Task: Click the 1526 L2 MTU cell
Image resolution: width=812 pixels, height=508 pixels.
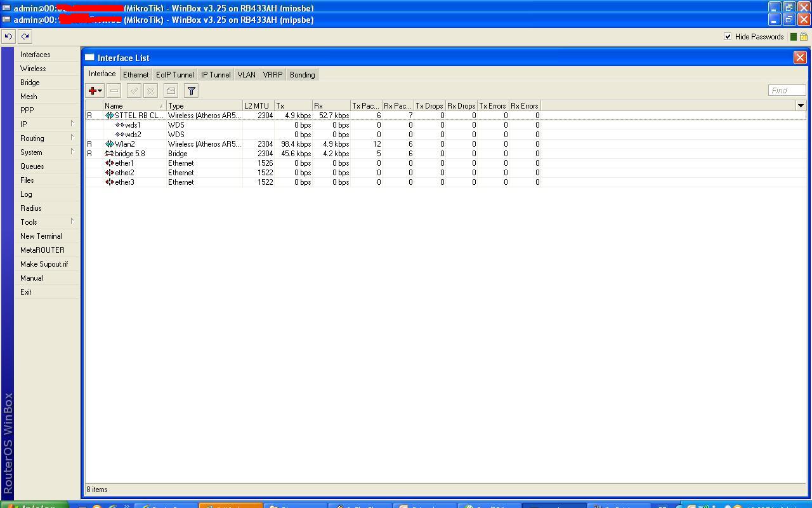Action: pyautogui.click(x=265, y=163)
